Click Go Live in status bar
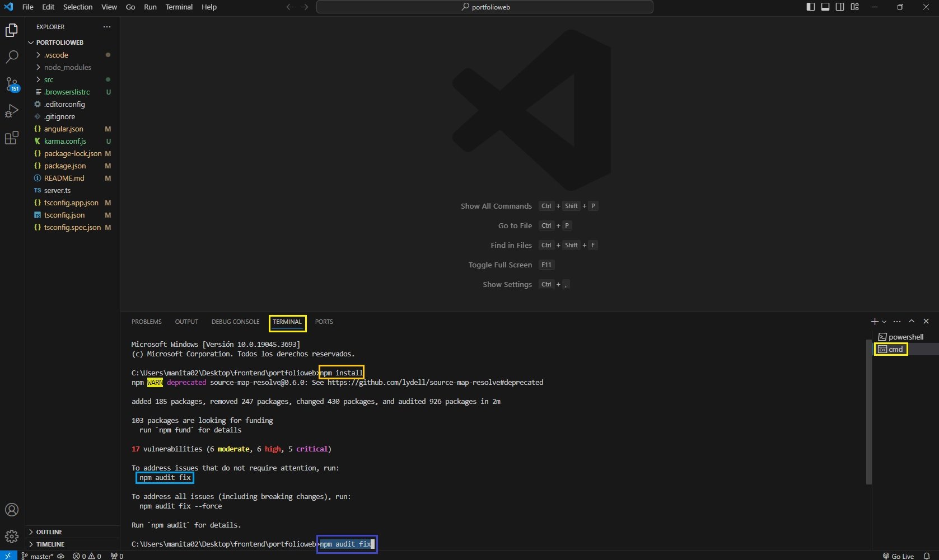939x560 pixels. click(898, 556)
